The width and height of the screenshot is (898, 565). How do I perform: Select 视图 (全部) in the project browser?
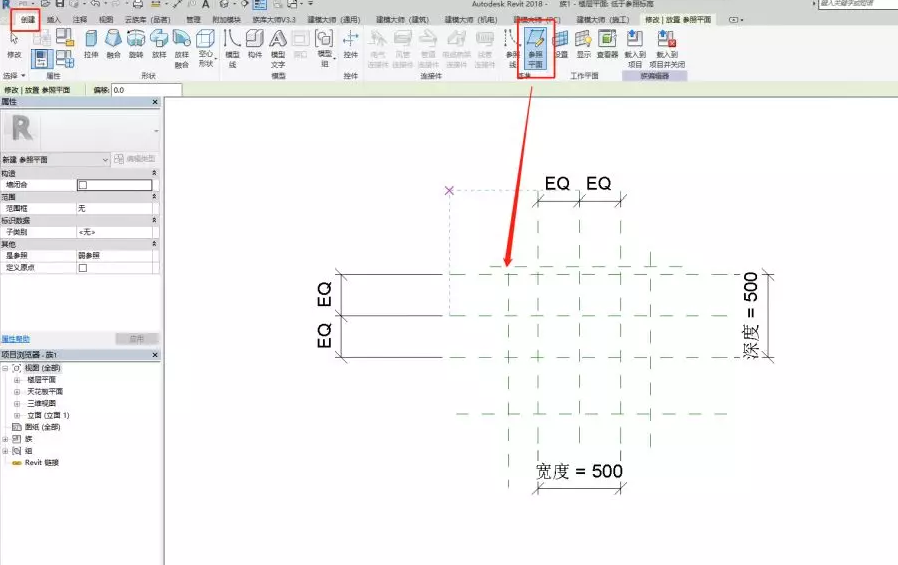pyautogui.click(x=42, y=368)
